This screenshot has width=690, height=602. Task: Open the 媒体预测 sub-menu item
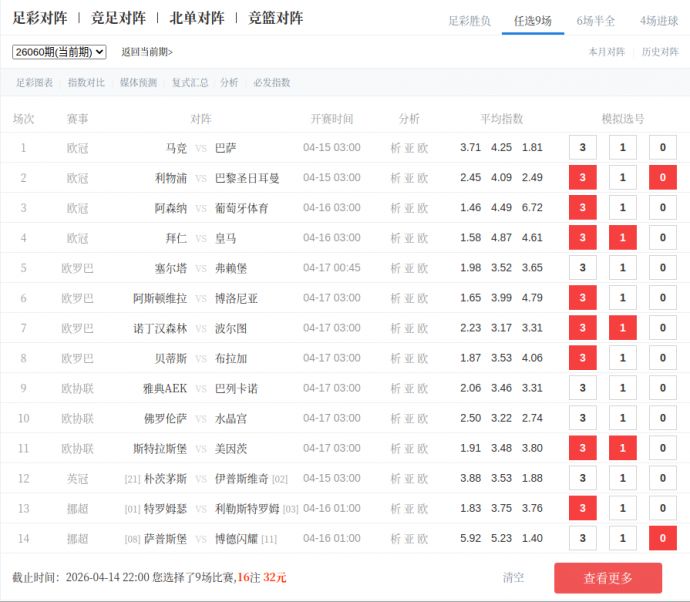coord(138,83)
